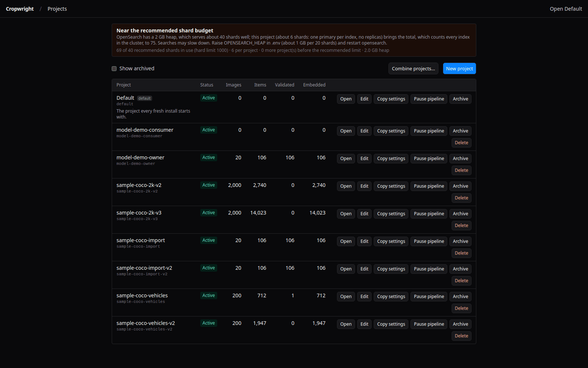
Task: Click Open Default in top bar
Action: click(566, 9)
